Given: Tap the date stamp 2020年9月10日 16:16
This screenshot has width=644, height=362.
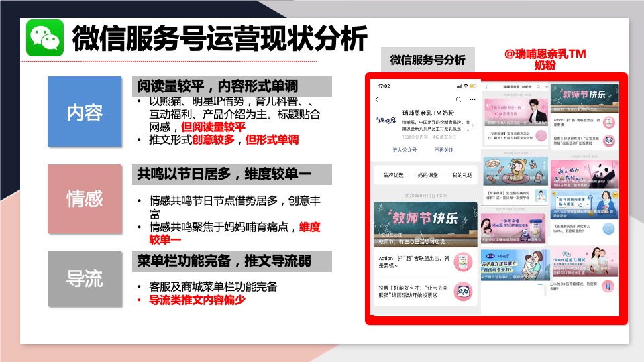Looking at the screenshot, I should pos(425,196).
